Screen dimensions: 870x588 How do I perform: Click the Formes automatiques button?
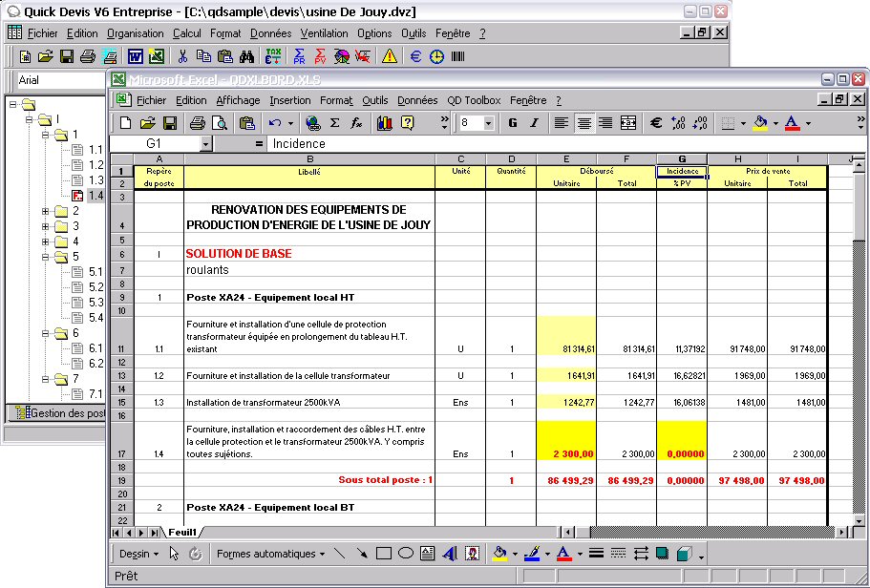(269, 554)
